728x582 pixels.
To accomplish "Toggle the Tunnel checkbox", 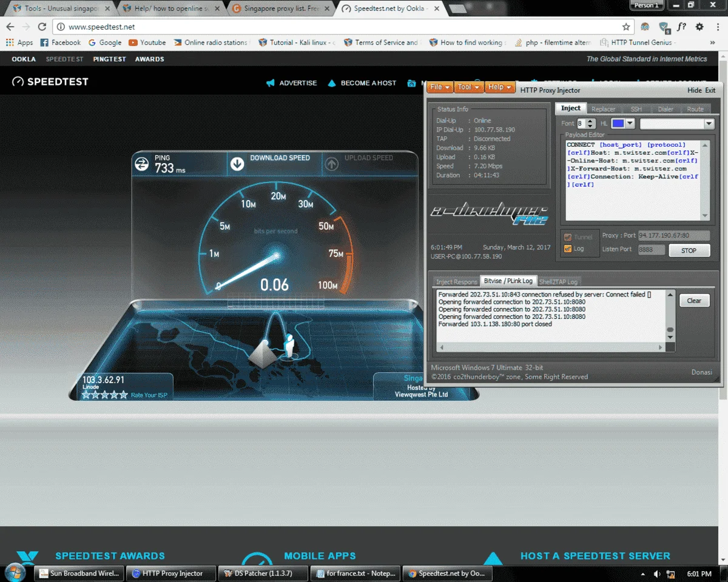I will (568, 237).
